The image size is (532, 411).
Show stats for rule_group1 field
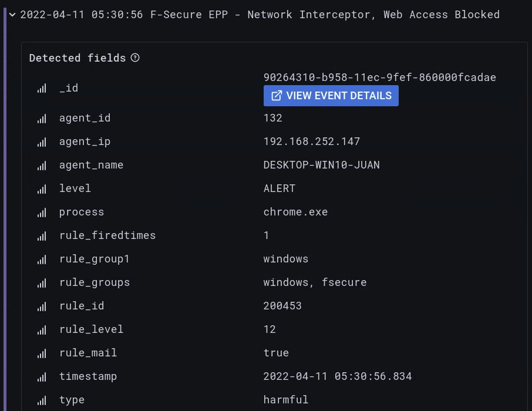point(42,260)
